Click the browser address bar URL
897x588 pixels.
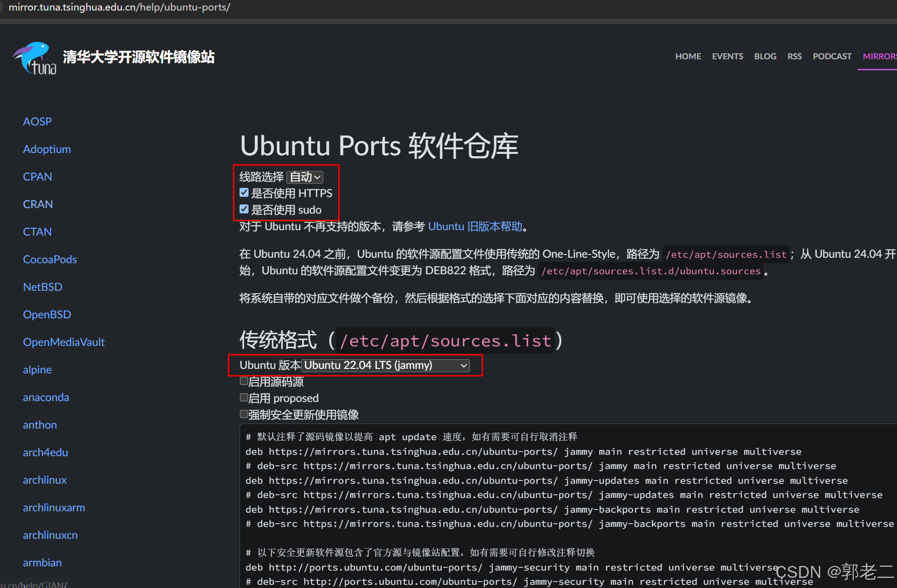[120, 7]
